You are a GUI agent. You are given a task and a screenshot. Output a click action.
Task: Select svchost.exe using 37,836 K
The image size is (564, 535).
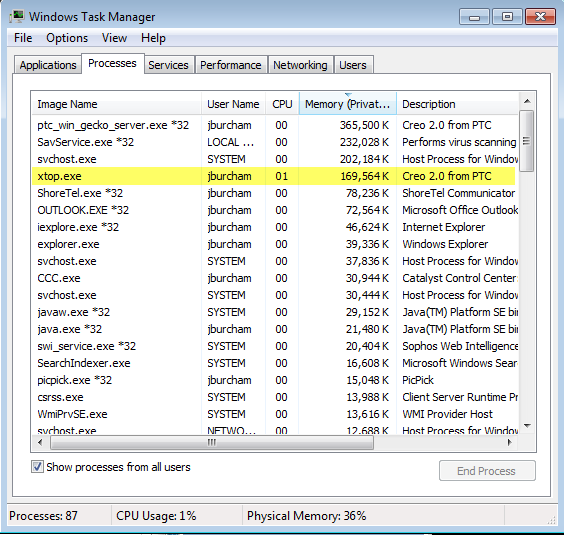coord(274,261)
